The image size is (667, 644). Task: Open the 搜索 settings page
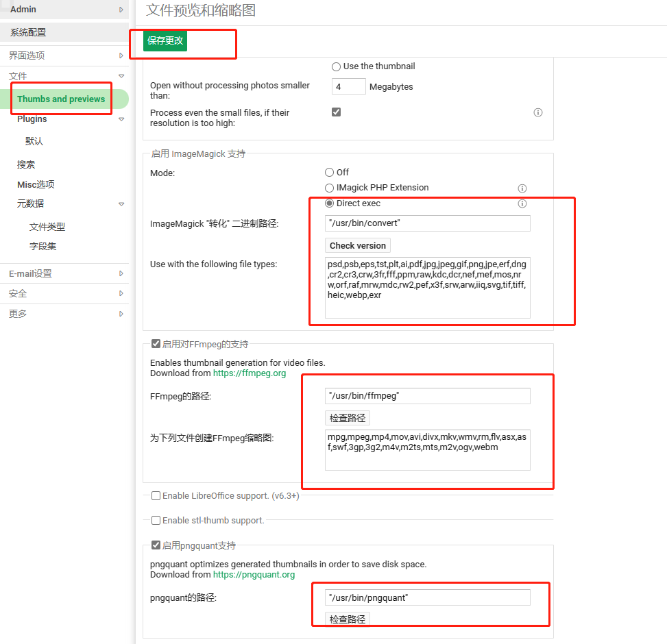[x=26, y=164]
